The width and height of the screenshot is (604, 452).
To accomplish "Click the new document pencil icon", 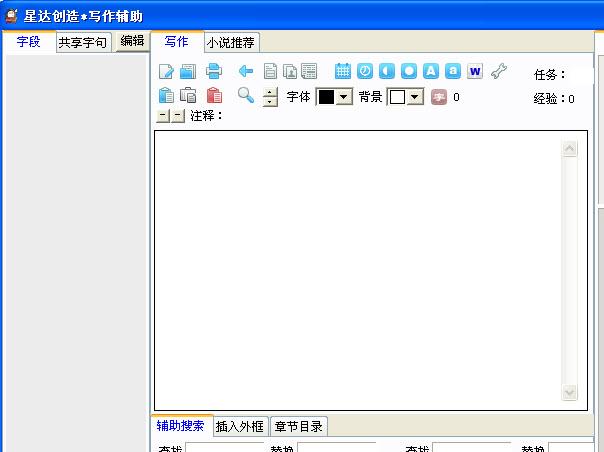I will coord(167,71).
